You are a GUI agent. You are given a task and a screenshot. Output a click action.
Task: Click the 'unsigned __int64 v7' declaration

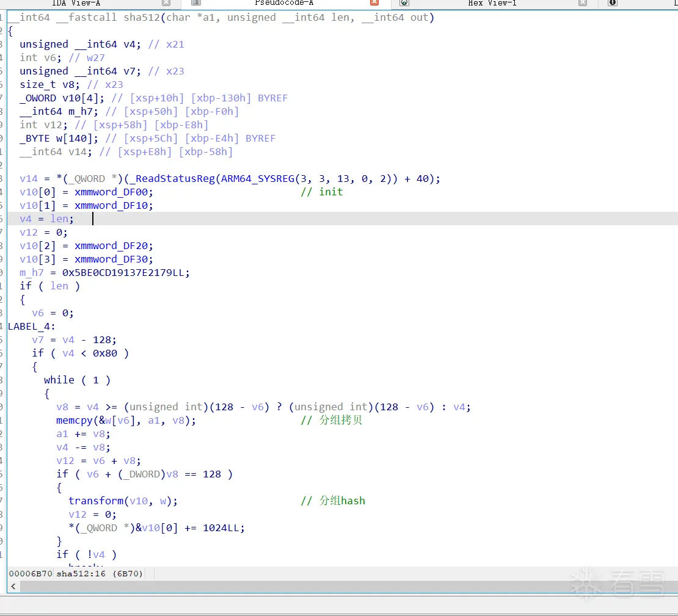pyautogui.click(x=81, y=71)
